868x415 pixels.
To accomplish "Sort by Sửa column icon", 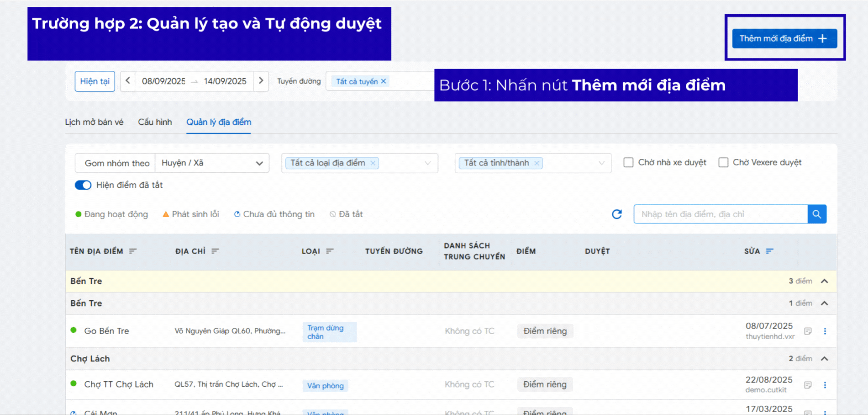I will [x=769, y=251].
